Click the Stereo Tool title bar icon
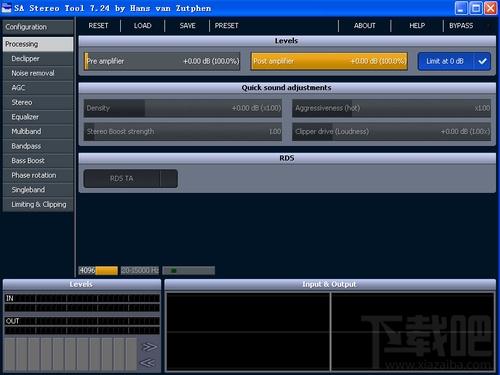500x375 pixels. 6,8
